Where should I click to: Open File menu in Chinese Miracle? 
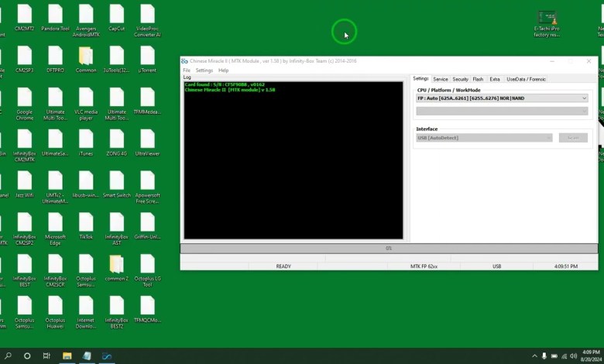point(187,70)
